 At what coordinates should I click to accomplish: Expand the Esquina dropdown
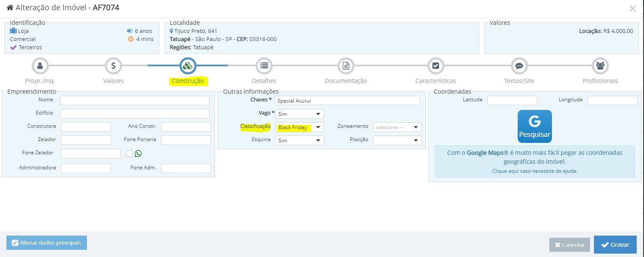pyautogui.click(x=299, y=140)
